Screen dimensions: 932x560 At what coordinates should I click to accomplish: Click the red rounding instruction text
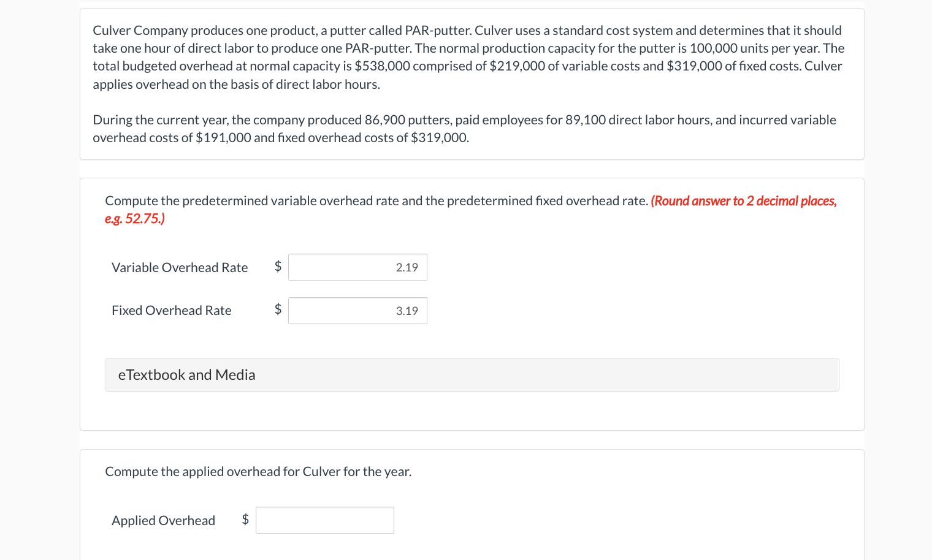click(x=744, y=201)
